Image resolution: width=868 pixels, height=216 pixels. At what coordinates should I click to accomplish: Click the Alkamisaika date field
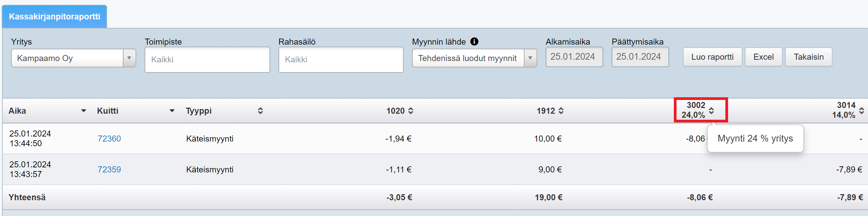coord(574,57)
